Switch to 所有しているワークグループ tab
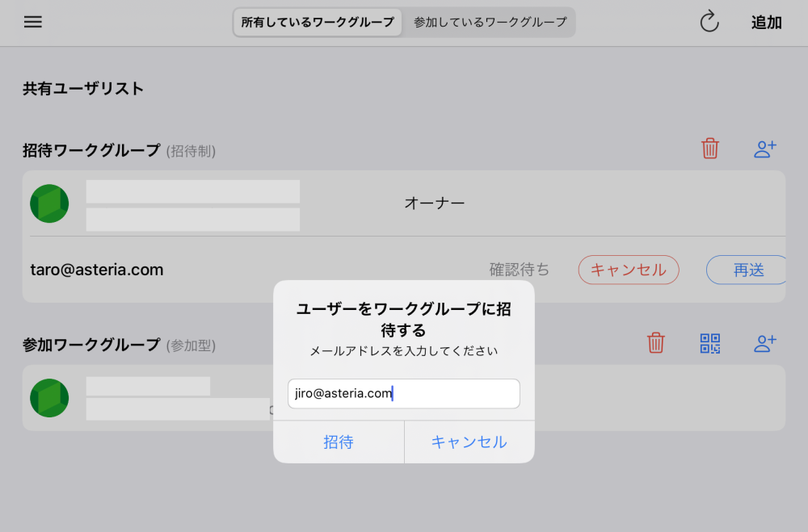808x532 pixels. pyautogui.click(x=318, y=22)
